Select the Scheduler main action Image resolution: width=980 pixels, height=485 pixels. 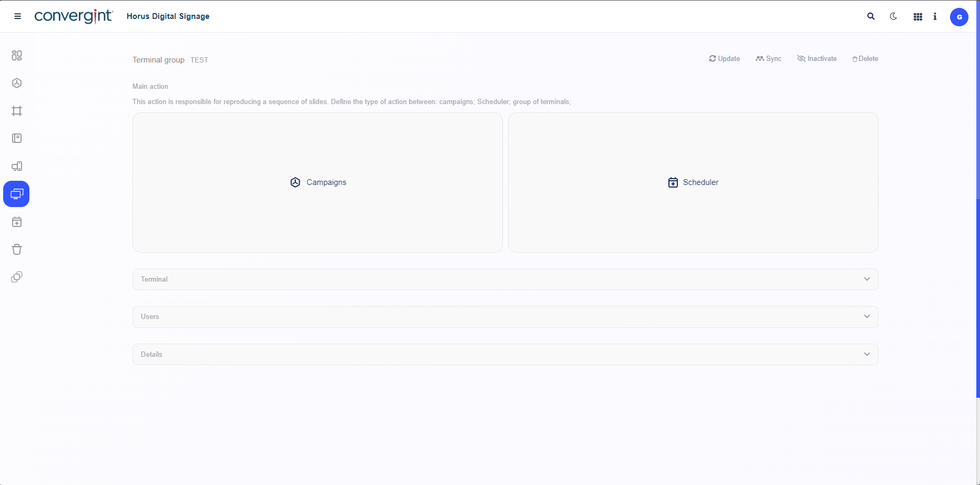[693, 182]
